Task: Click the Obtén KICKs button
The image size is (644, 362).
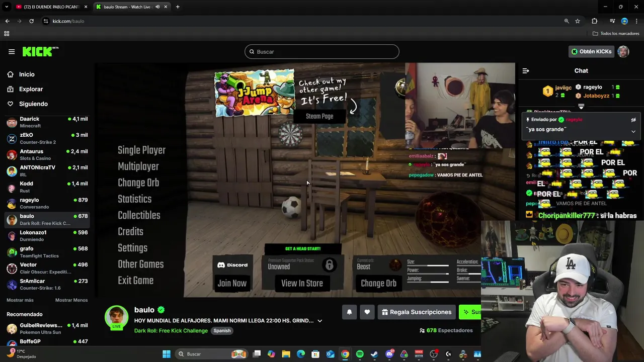Action: pos(591,51)
